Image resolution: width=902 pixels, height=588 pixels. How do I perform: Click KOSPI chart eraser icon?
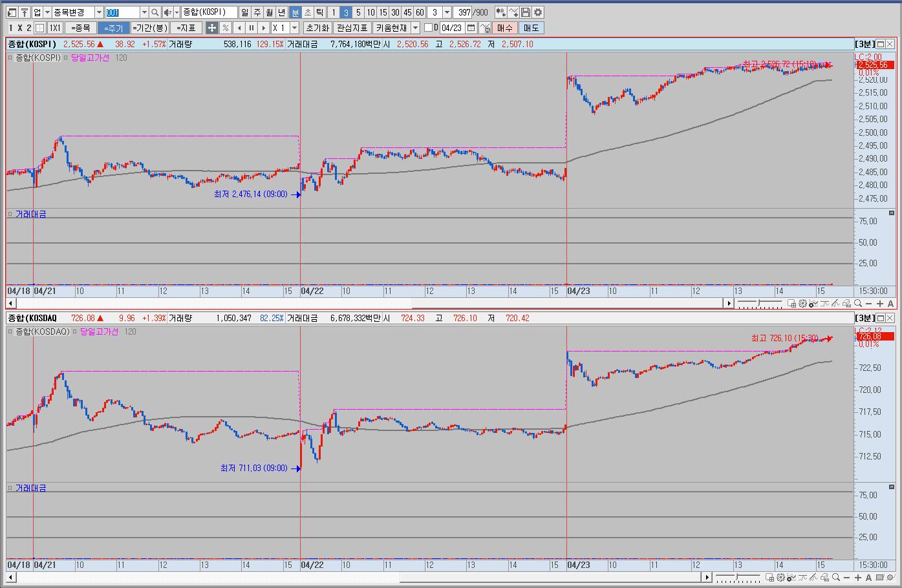pos(846,304)
